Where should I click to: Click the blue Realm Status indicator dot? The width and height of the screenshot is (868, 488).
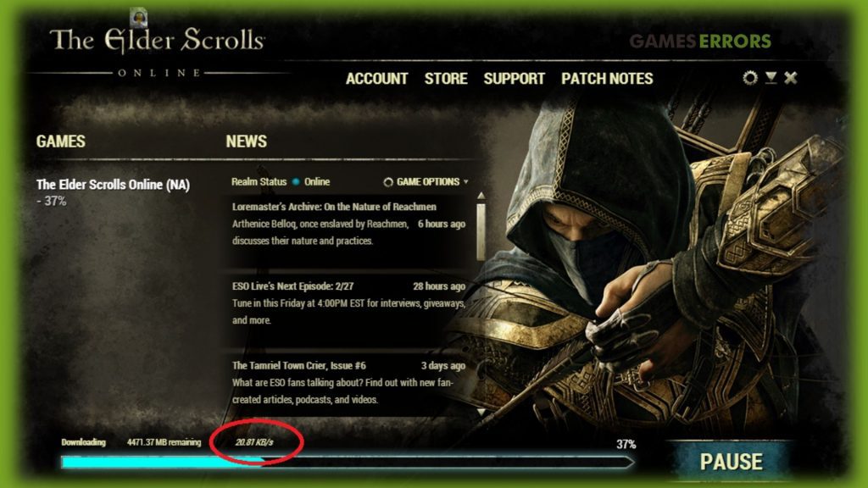click(296, 181)
